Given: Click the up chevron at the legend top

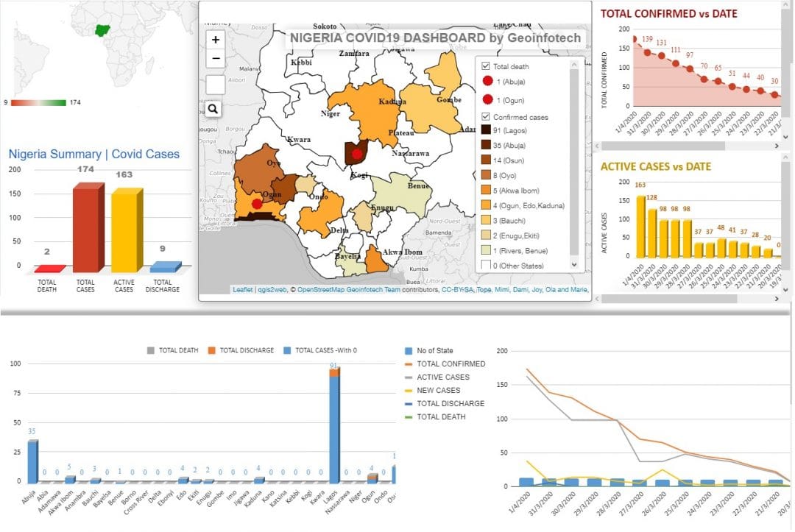Looking at the screenshot, I should click(573, 64).
